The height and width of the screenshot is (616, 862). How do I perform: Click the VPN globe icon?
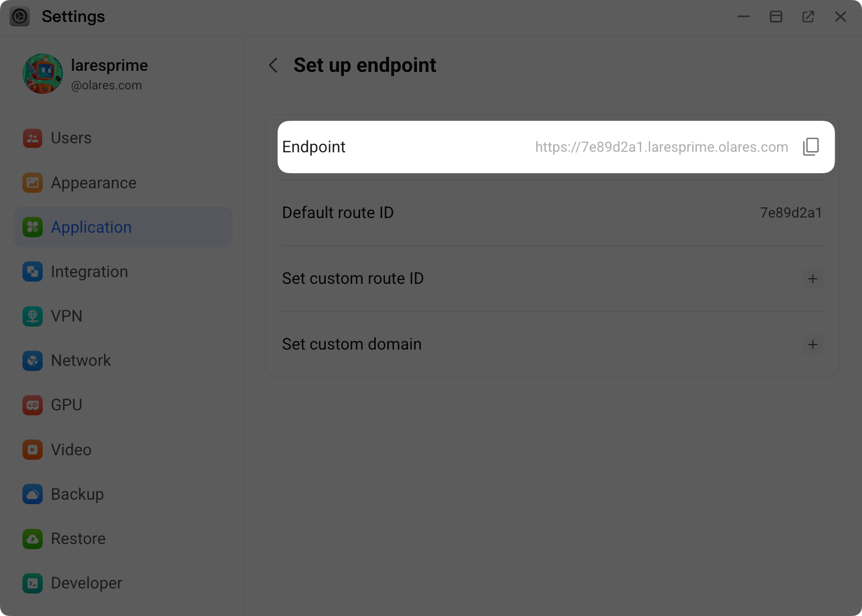coord(33,316)
